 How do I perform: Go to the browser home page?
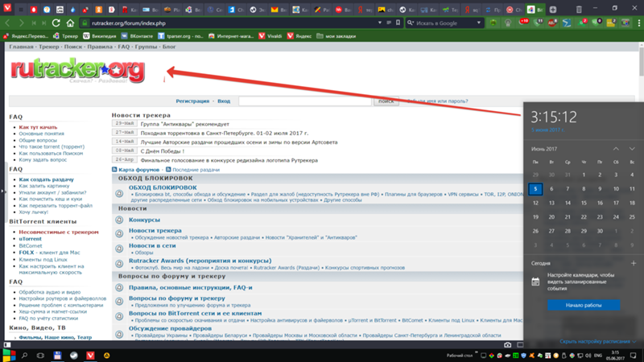pyautogui.click(x=70, y=23)
